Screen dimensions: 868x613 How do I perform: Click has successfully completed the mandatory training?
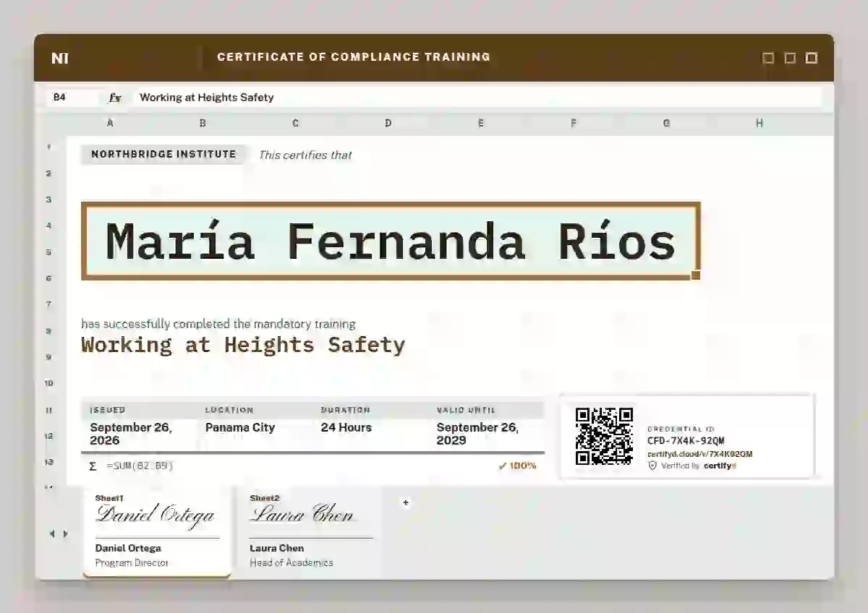click(218, 324)
